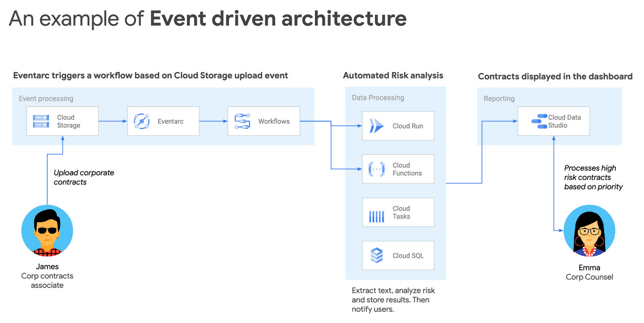Click 'Processes high risk contracts' caption

593,177
